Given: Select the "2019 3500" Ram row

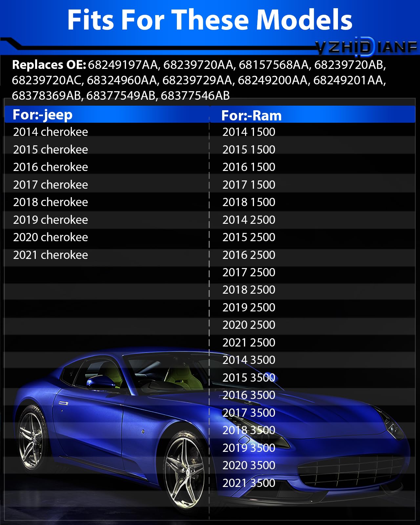Looking at the screenshot, I should coord(249,448).
